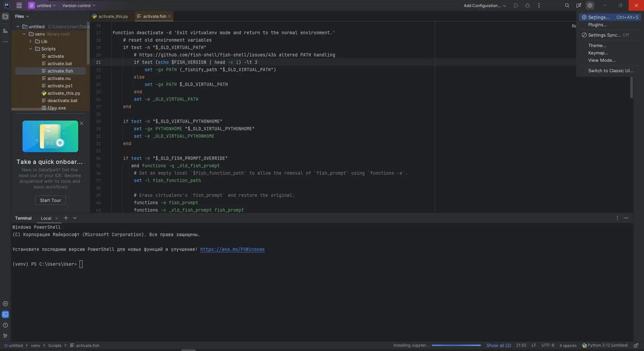The height and width of the screenshot is (351, 644).
Task: Click the Run play icon
Action: [516, 5]
